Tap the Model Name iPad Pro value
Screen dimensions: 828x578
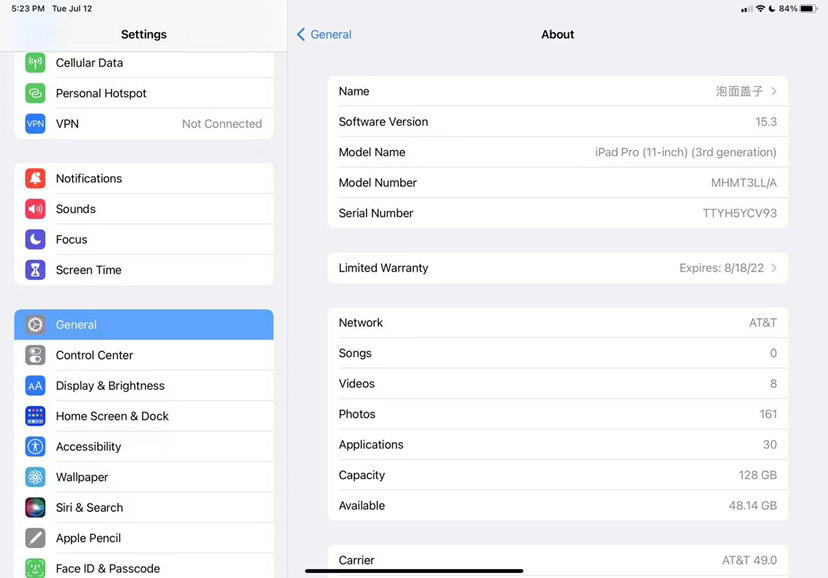pos(685,153)
